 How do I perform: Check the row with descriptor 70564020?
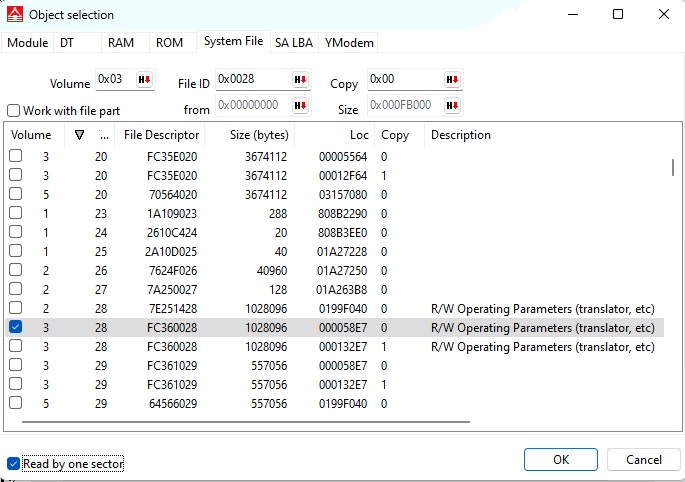click(16, 194)
